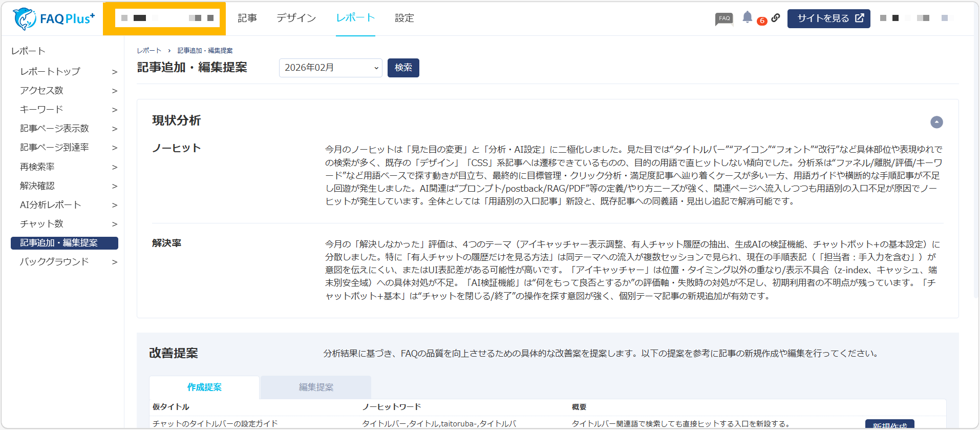Image resolution: width=980 pixels, height=430 pixels.
Task: Open the デザイン top menu
Action: (296, 18)
